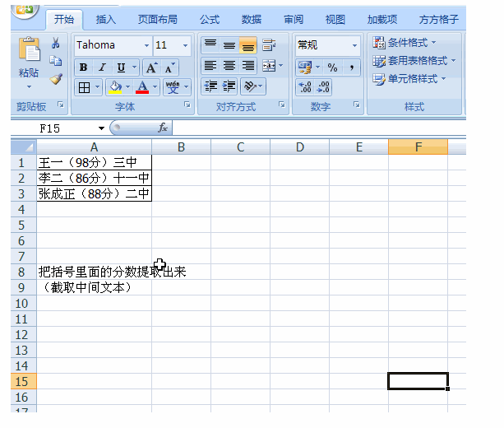Toggle Bold formatting
This screenshot has width=504, height=428.
point(83,67)
